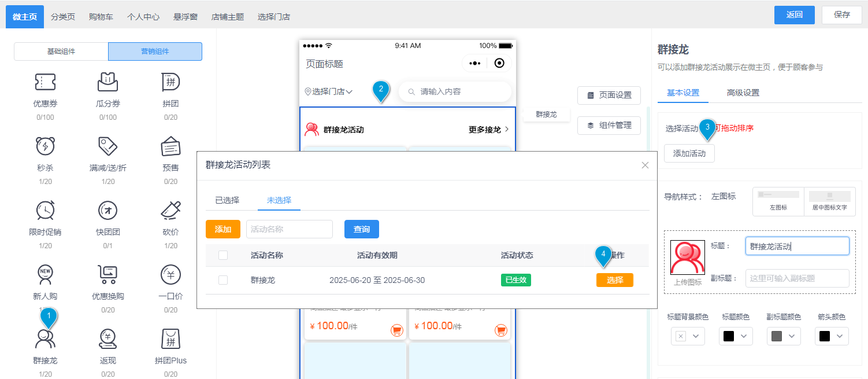This screenshot has width=868, height=379.
Task: Open the 副标题颜色 color dropdown
Action: (x=784, y=336)
